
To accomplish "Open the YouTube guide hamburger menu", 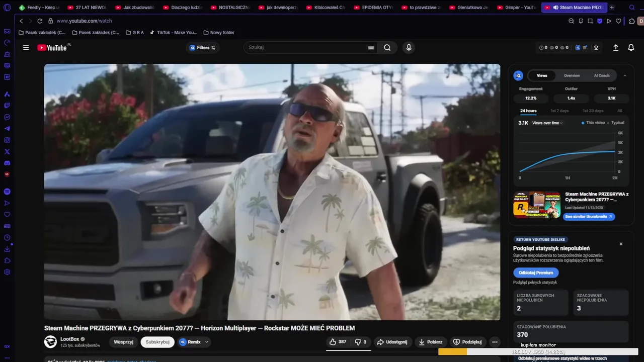I will tap(26, 48).
